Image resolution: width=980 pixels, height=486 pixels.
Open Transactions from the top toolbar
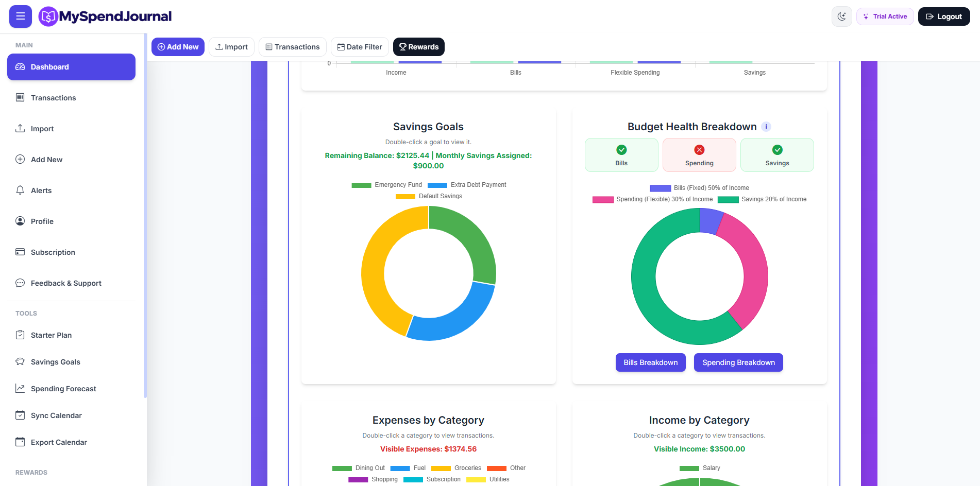[292, 47]
